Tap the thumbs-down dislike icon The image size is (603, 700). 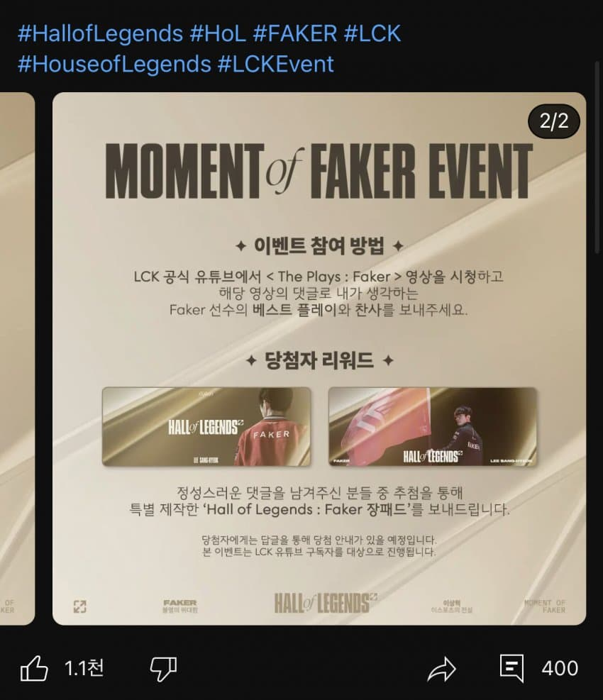coord(163,669)
